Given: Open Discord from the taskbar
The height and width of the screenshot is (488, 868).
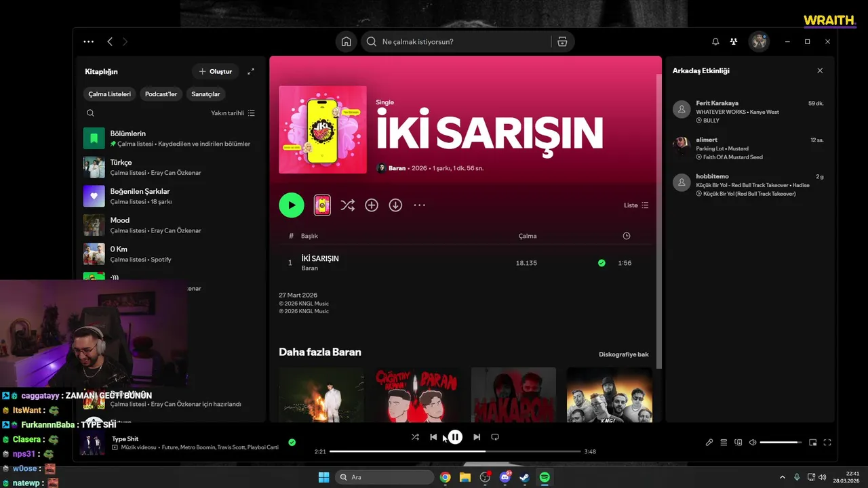Looking at the screenshot, I should (505, 477).
